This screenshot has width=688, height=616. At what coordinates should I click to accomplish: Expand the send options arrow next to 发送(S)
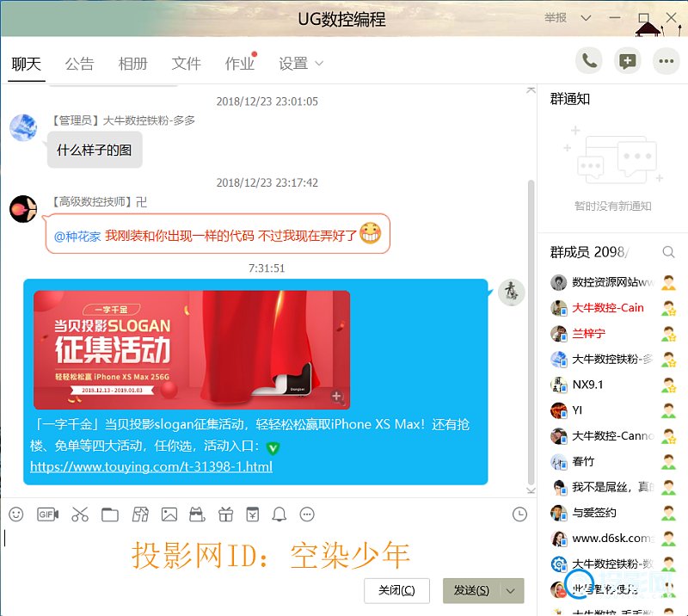510,590
